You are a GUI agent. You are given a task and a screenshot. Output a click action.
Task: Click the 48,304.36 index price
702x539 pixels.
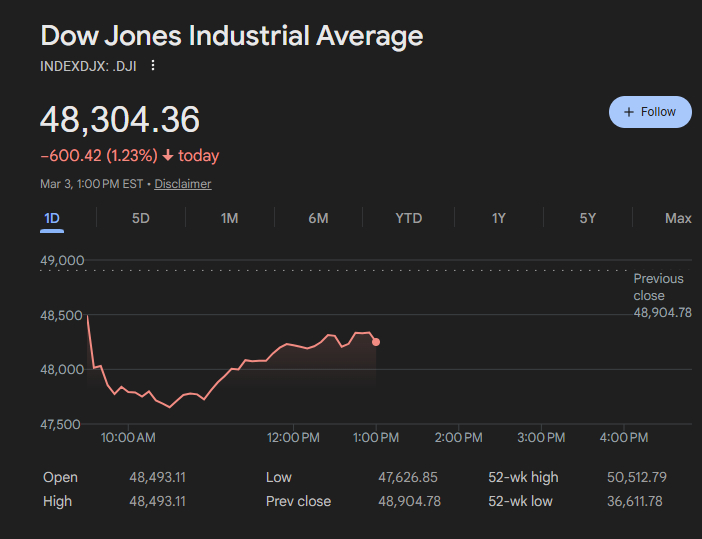(120, 120)
